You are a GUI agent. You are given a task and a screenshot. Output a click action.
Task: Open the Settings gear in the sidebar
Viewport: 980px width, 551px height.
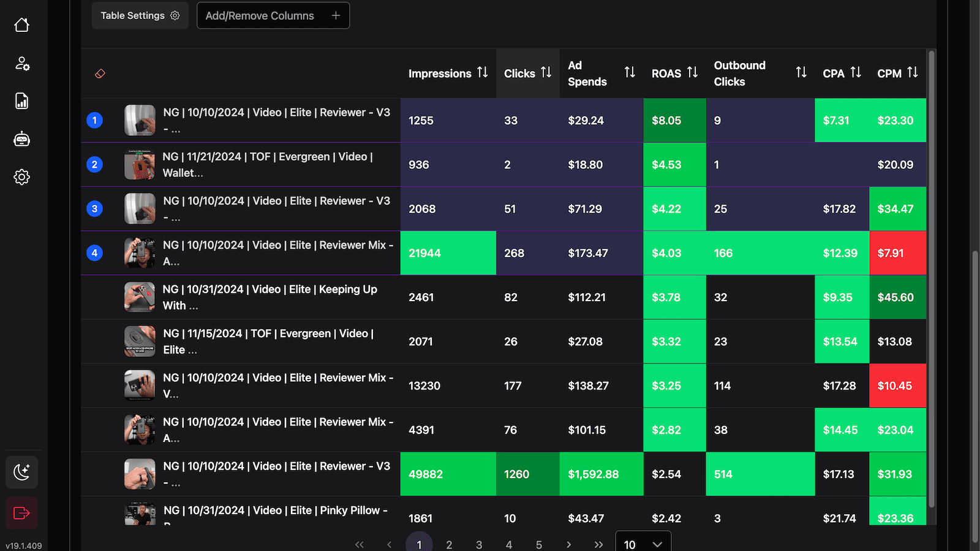click(22, 177)
